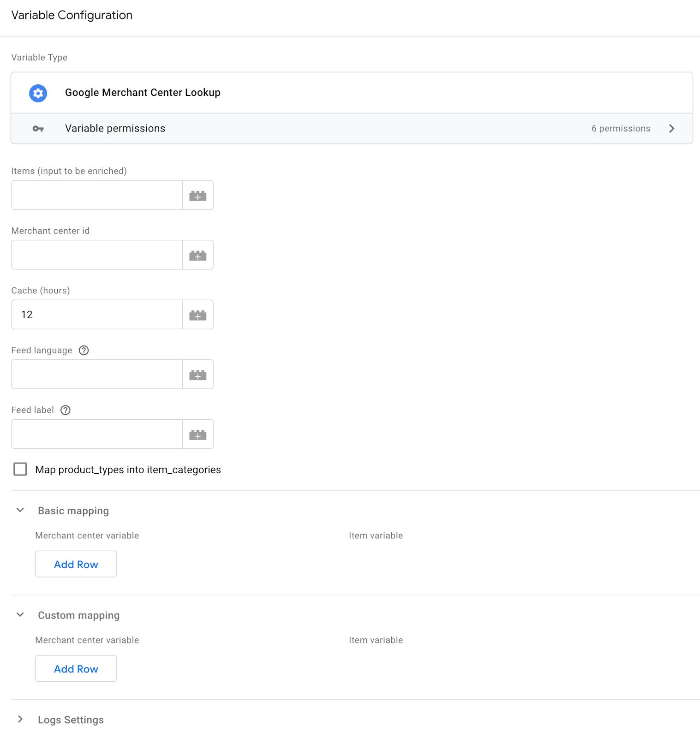Open variable picker for Merchant center id
Image resolution: width=700 pixels, height=738 pixels.
[x=198, y=255]
